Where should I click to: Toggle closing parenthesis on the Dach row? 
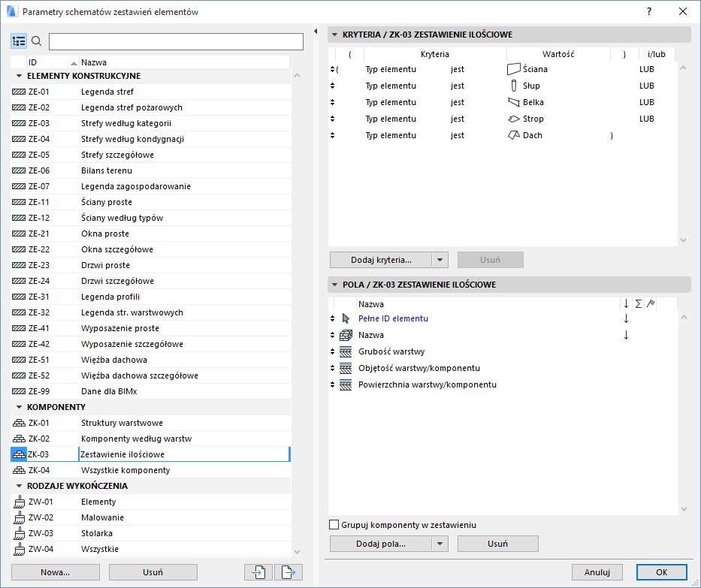(612, 135)
